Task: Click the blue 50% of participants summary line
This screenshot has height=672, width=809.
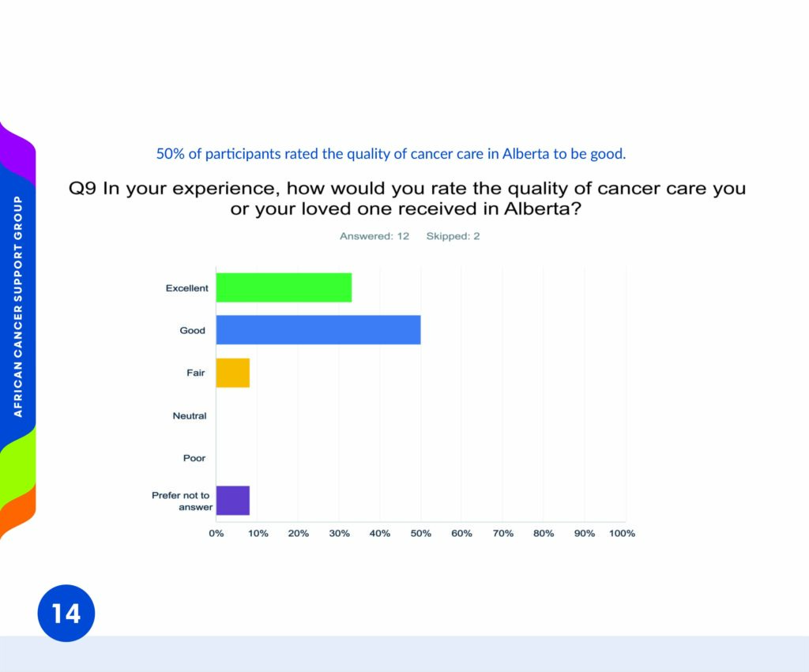Action: click(x=391, y=154)
